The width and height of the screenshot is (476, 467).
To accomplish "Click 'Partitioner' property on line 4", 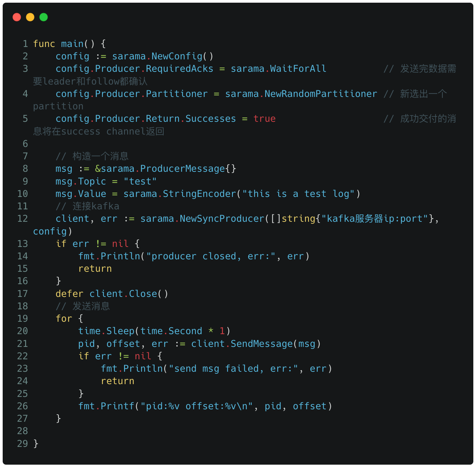I will pyautogui.click(x=177, y=94).
